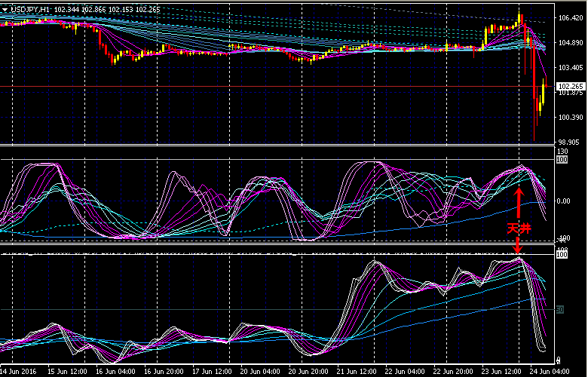
Task: Click the 103.405 price axis label
Action: (571, 68)
